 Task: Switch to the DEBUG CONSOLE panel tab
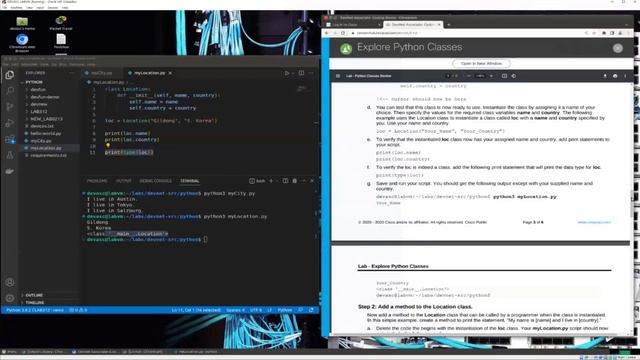click(156, 181)
